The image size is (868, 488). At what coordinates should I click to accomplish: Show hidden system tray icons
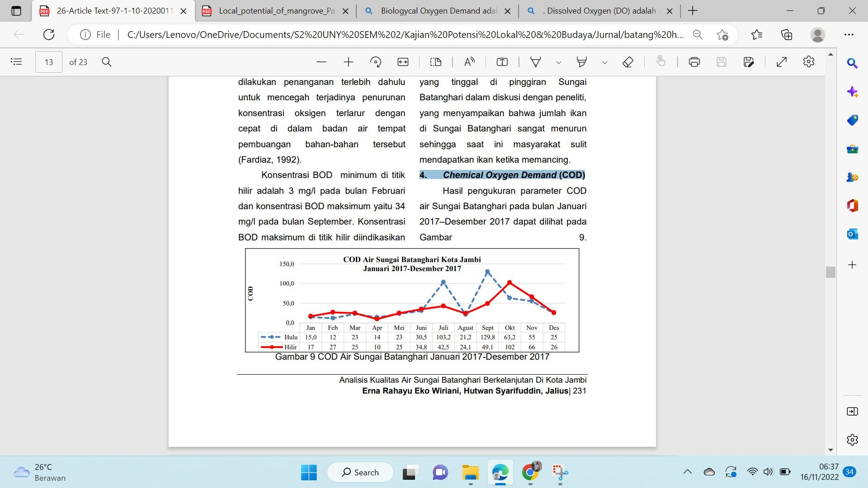688,472
